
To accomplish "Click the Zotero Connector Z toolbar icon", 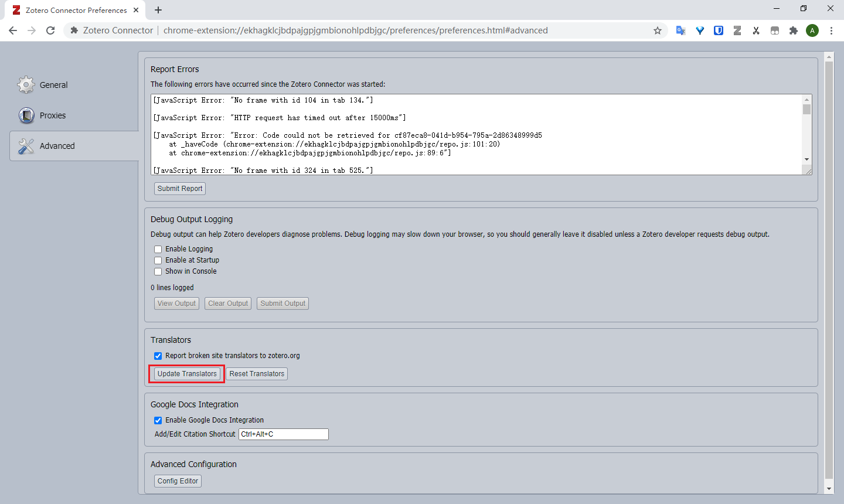I will tap(737, 30).
